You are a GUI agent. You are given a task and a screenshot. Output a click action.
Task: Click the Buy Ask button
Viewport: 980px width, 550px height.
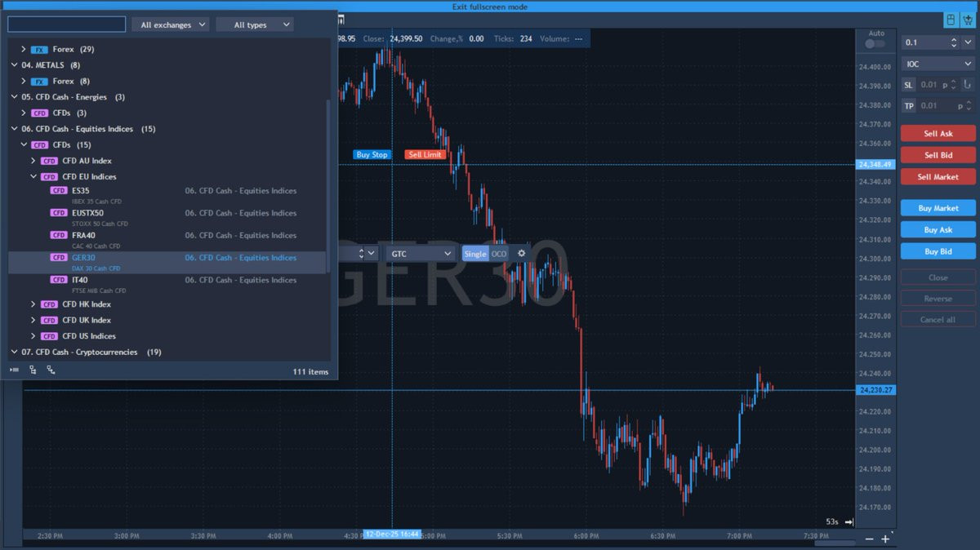pyautogui.click(x=938, y=230)
